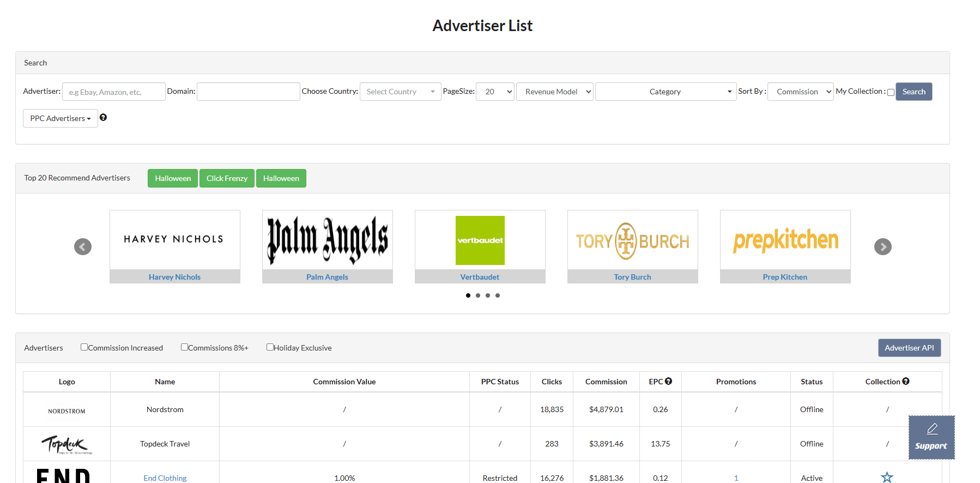Click the Advertiser API button
Image resolution: width=980 pixels, height=483 pixels.
[x=910, y=348]
